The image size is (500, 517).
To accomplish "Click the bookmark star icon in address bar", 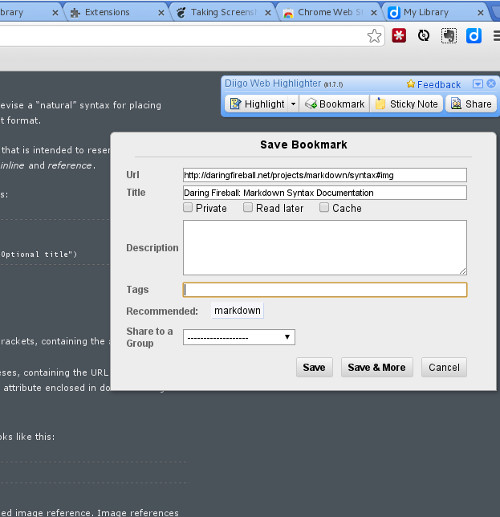I will click(x=374, y=36).
